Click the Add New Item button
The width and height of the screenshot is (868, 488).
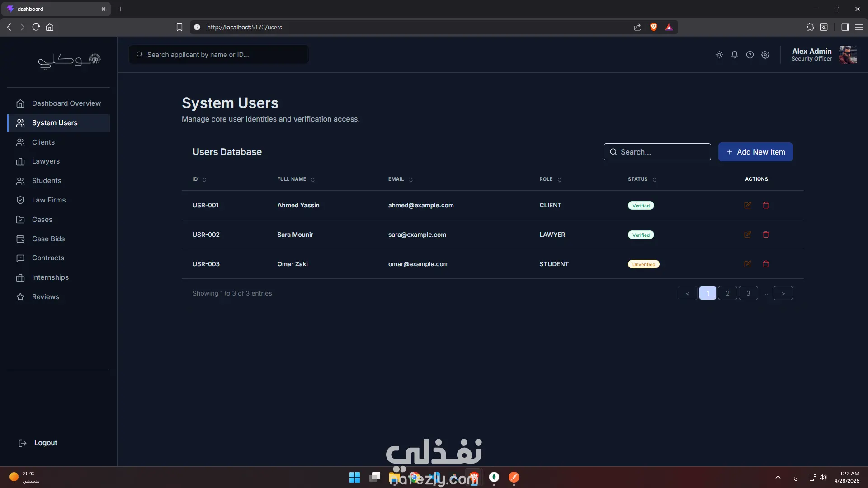pos(755,152)
